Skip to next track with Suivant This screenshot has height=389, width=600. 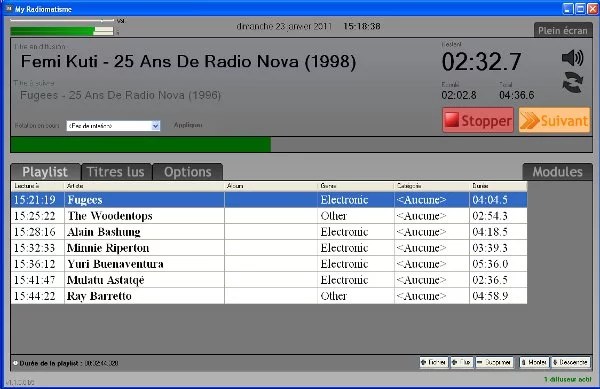tap(554, 120)
